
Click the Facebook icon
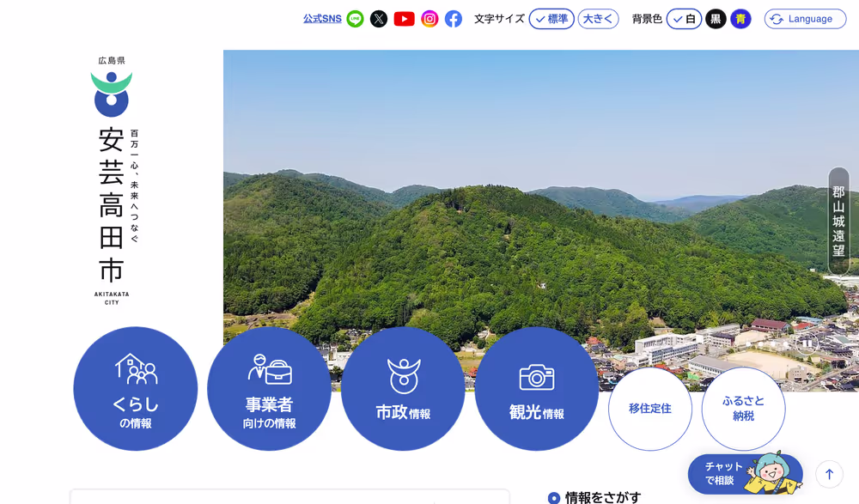[454, 19]
